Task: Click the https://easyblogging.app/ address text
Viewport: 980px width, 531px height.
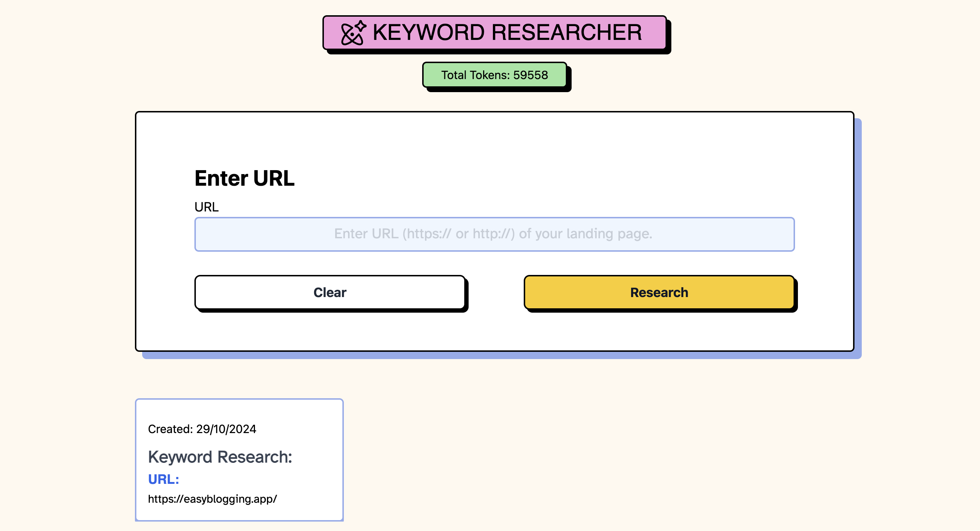Action: pyautogui.click(x=212, y=498)
